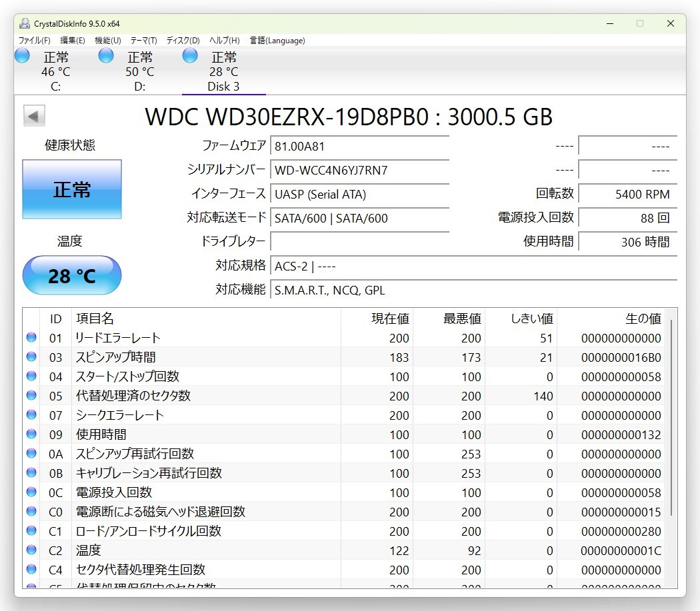Click worst value 253 in スピンアップ再試行回数 row
Viewport: 700px width, 611px height.
click(x=471, y=454)
